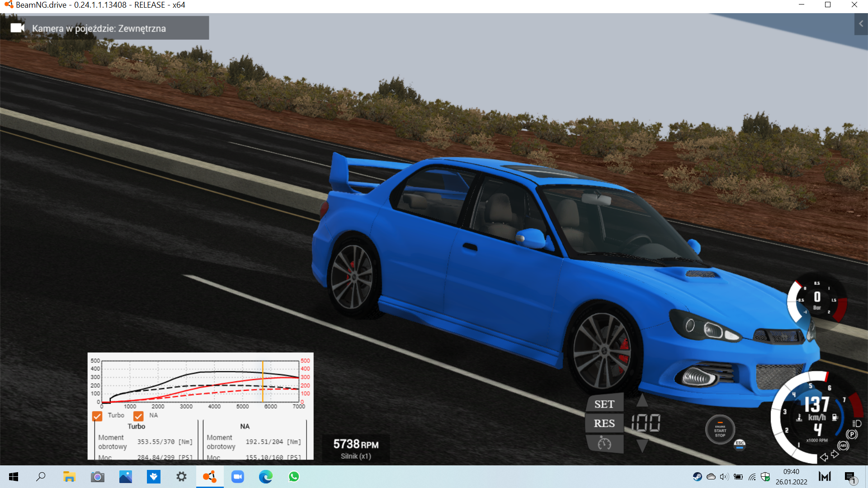Open Microsoft Edge from the taskbar
868x488 pixels.
click(266, 477)
